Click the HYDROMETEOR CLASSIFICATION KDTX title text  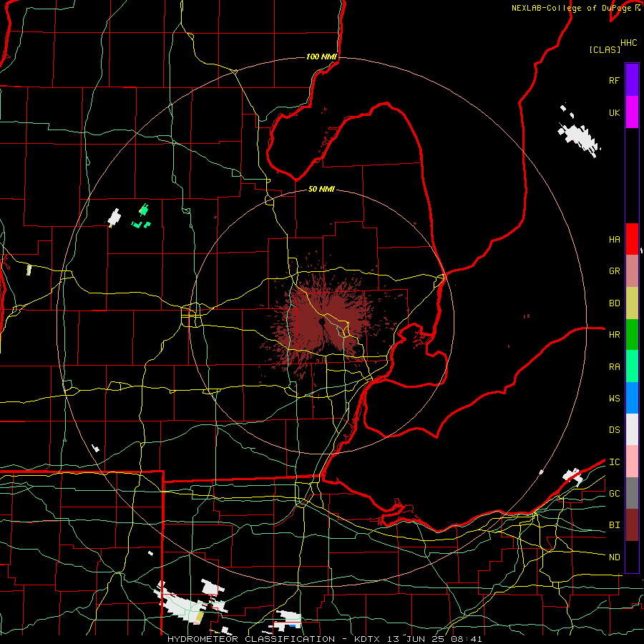324,639
